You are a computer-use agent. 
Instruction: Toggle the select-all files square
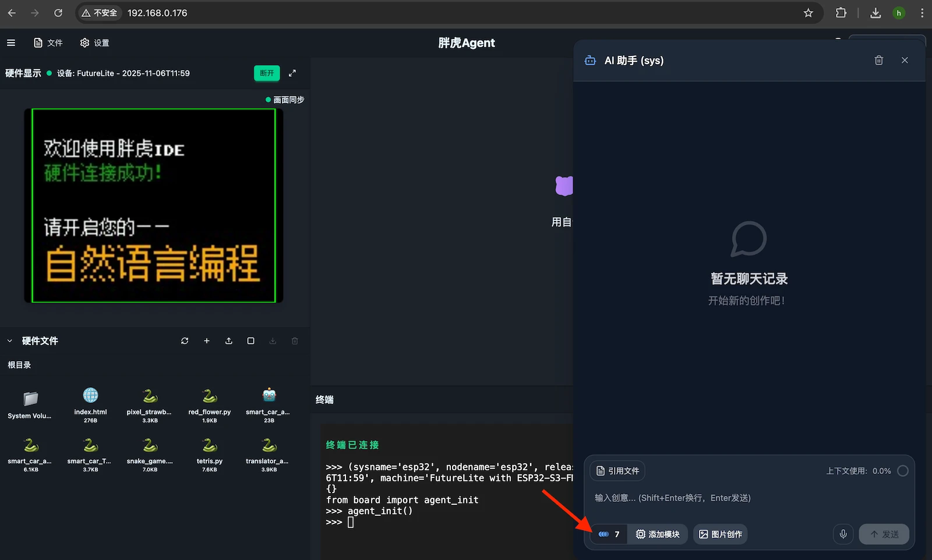(x=250, y=341)
